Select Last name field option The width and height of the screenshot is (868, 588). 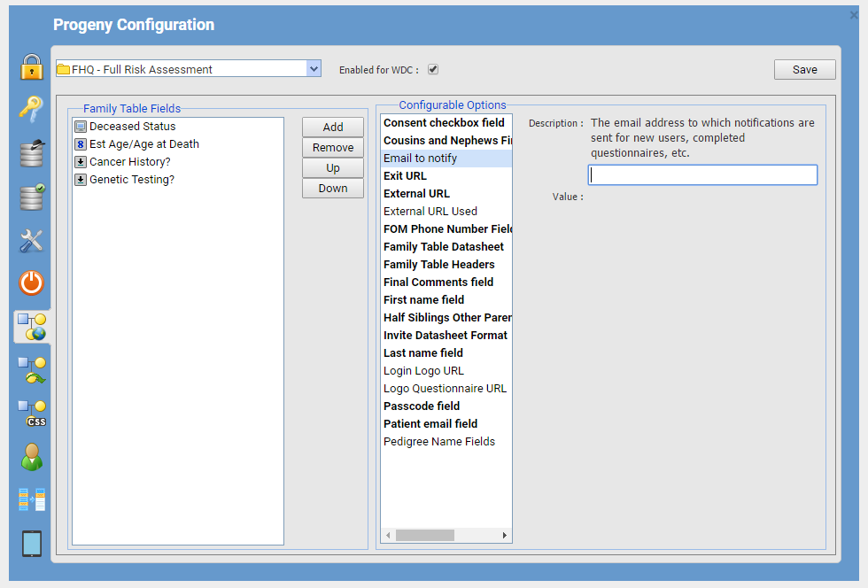446,353
